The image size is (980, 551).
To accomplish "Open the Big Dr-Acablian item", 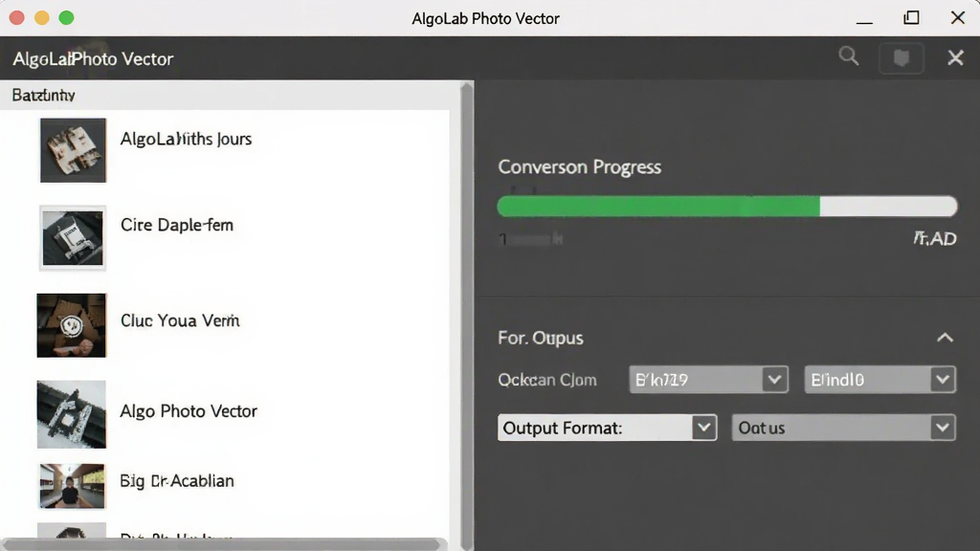I will click(x=177, y=480).
